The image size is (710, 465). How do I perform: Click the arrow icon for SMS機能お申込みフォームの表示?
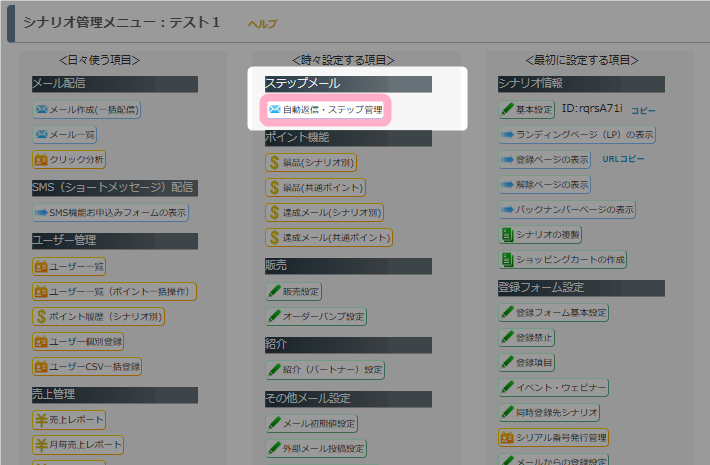[42, 213]
